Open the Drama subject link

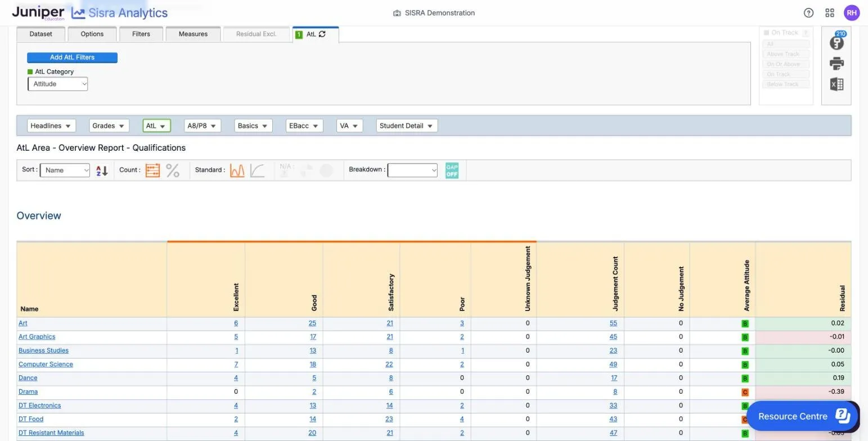tap(28, 392)
